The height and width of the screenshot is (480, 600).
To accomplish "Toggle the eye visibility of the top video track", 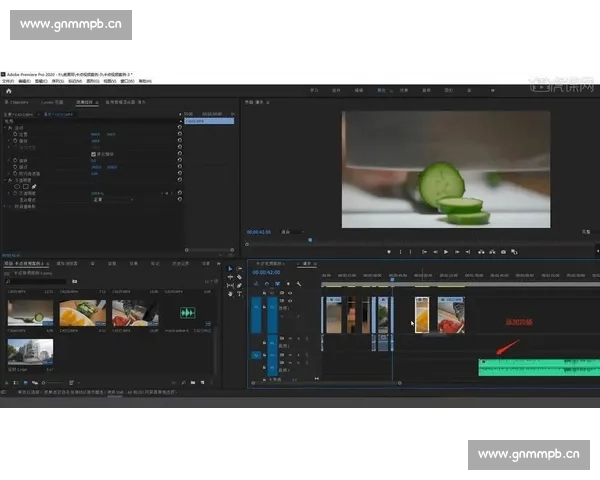I will tap(290, 293).
